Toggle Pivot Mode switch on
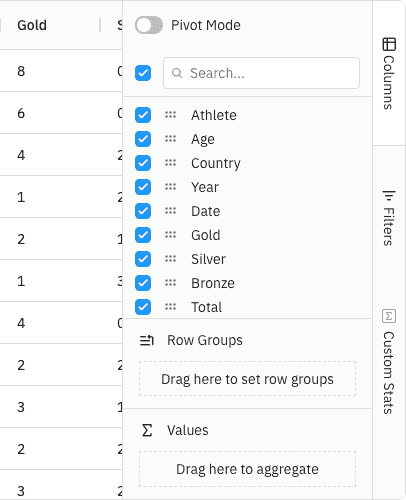406x500 pixels. point(149,25)
